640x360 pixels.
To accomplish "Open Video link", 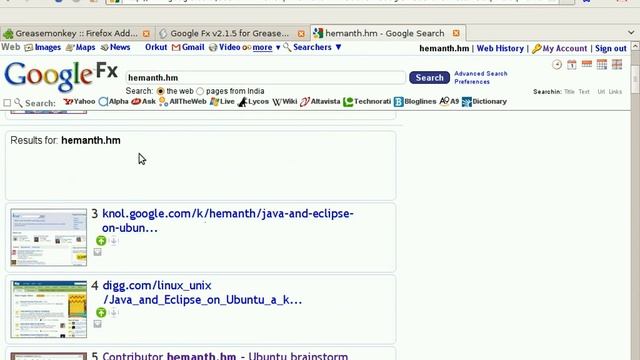I will [x=229, y=47].
